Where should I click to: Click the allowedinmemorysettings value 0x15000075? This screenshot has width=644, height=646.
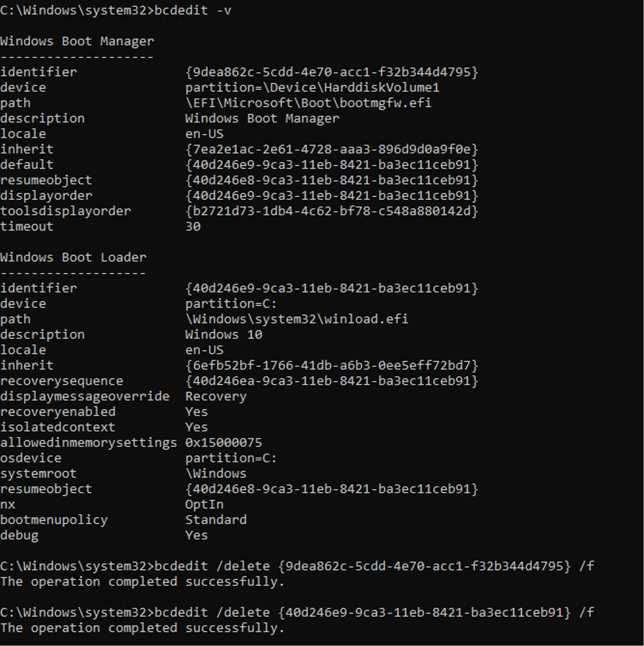pyautogui.click(x=224, y=442)
